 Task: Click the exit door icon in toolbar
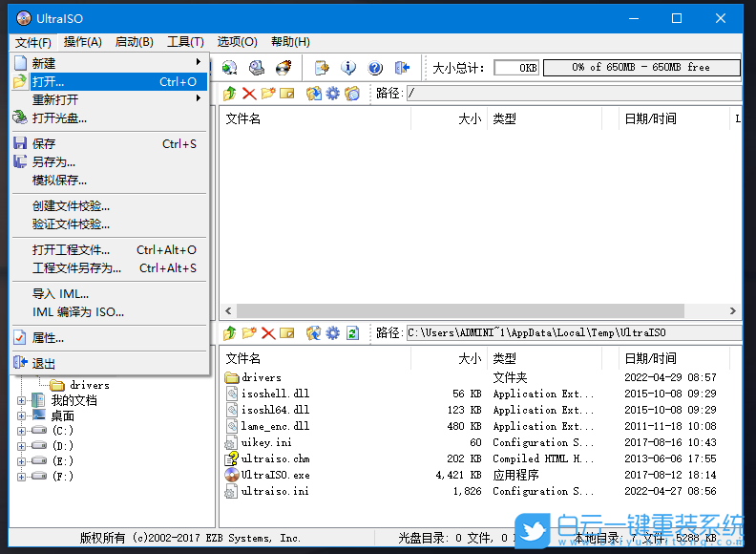point(403,68)
